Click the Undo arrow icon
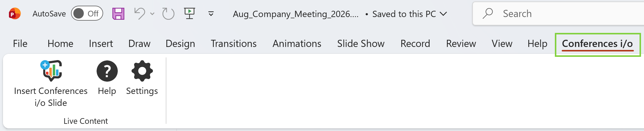Screen dimensions: 644x131 [140, 14]
